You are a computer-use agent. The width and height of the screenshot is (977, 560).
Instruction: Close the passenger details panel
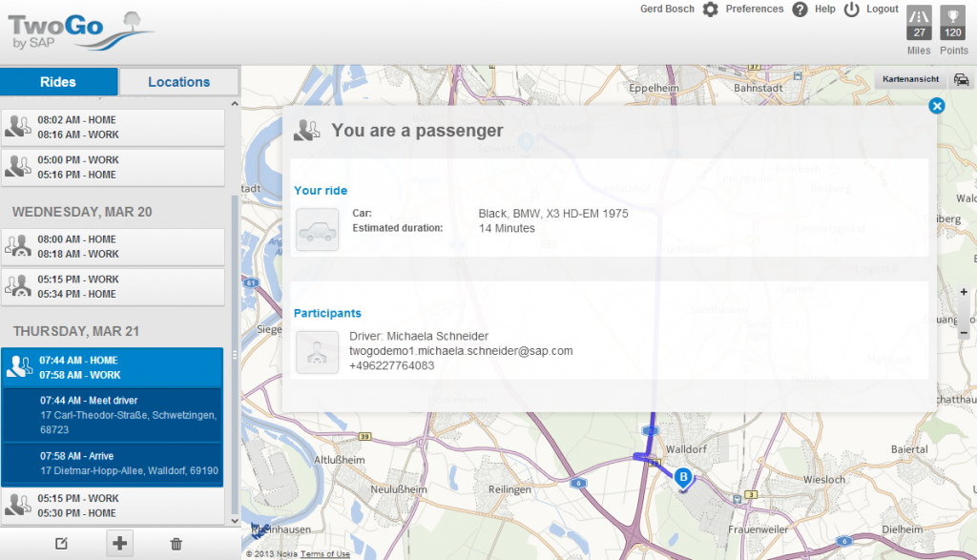click(937, 106)
